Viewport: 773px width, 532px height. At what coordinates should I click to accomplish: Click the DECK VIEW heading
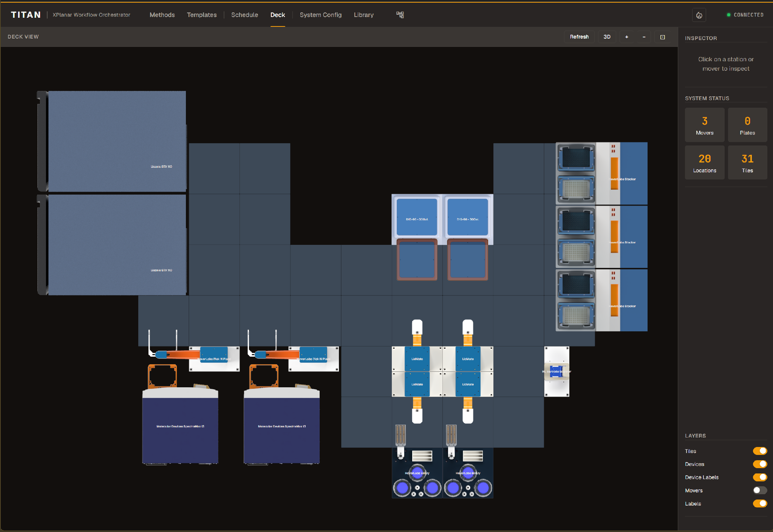point(23,37)
